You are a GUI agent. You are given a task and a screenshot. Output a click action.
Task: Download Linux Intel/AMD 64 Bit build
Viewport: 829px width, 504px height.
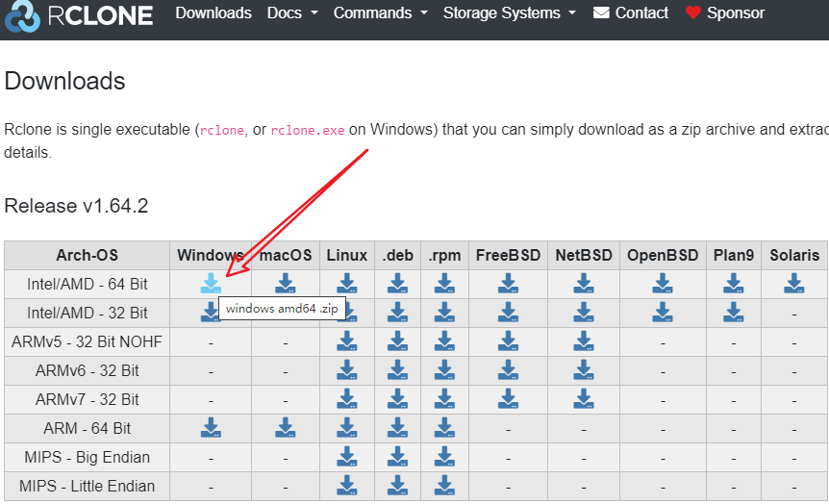click(x=347, y=284)
